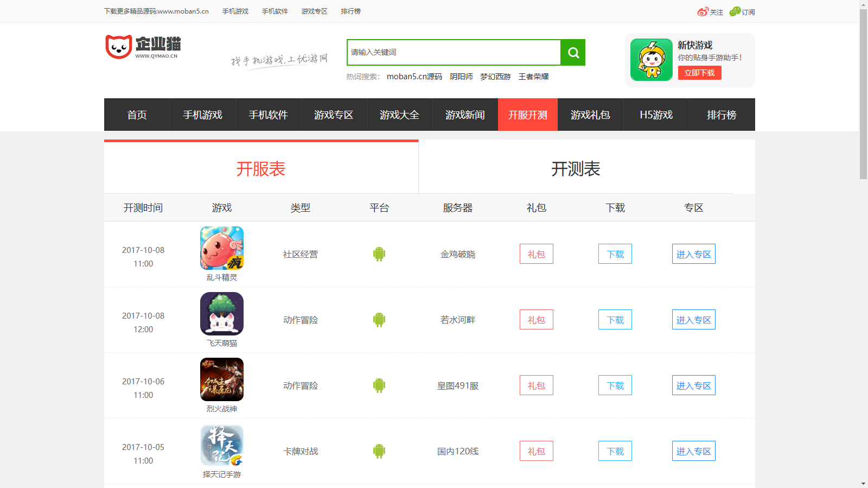
Task: Click 下载 for 乱斗精灵
Action: 615,254
